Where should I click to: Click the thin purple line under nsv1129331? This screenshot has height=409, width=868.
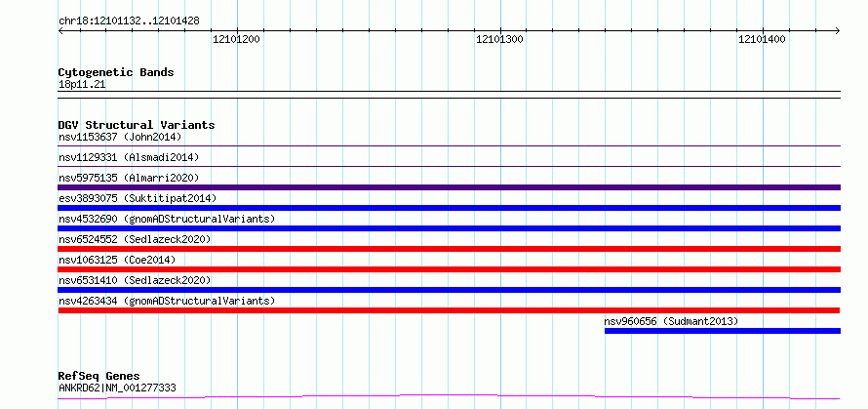click(450, 166)
